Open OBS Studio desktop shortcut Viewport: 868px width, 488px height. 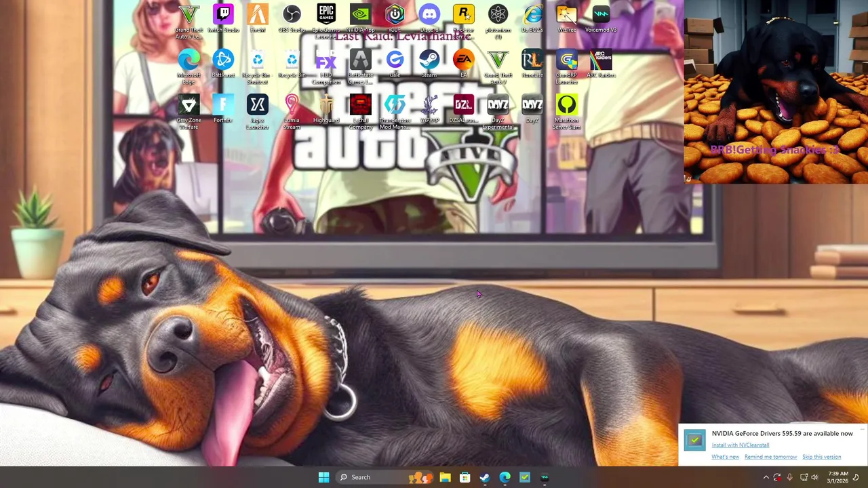pos(292,18)
